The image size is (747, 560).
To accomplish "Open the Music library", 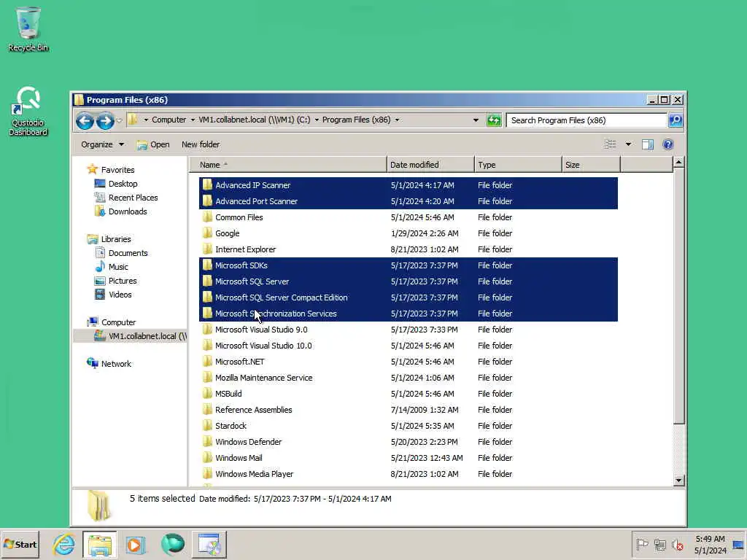I will coord(112,267).
